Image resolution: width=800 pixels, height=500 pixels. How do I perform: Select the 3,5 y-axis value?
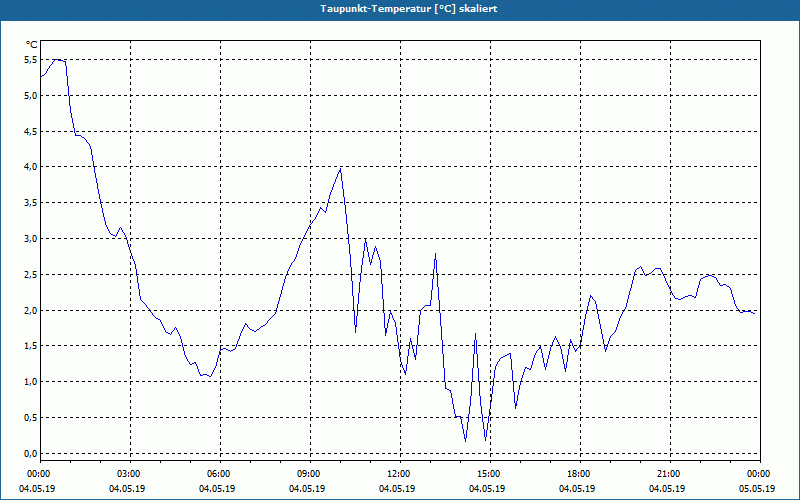[x=31, y=203]
